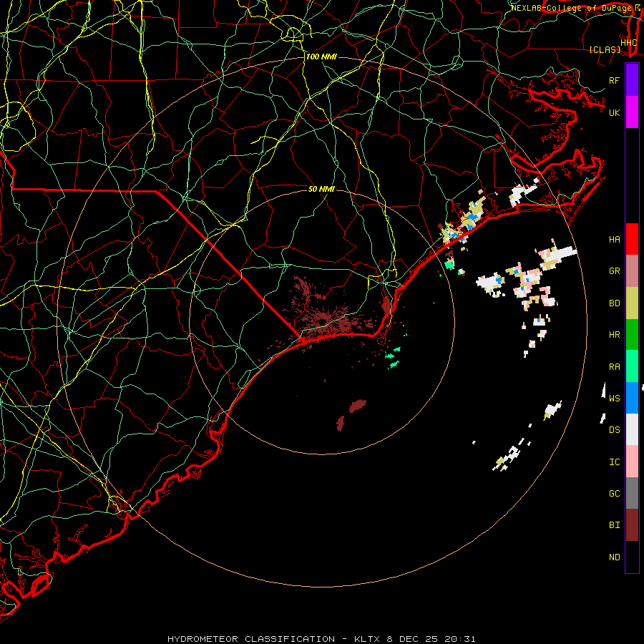
Task: Click the HR green legend swatch
Action: pyautogui.click(x=632, y=334)
